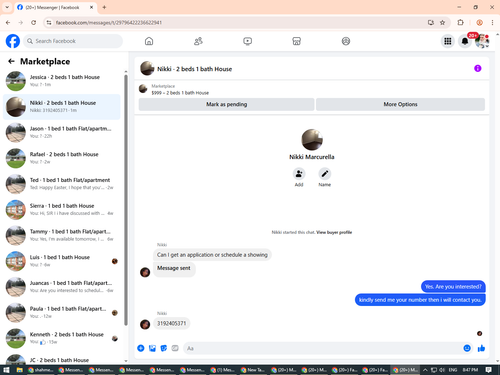Viewport: 500px width, 375px height.
Task: Click the back arrow next to Marketplace
Action: (x=11, y=61)
